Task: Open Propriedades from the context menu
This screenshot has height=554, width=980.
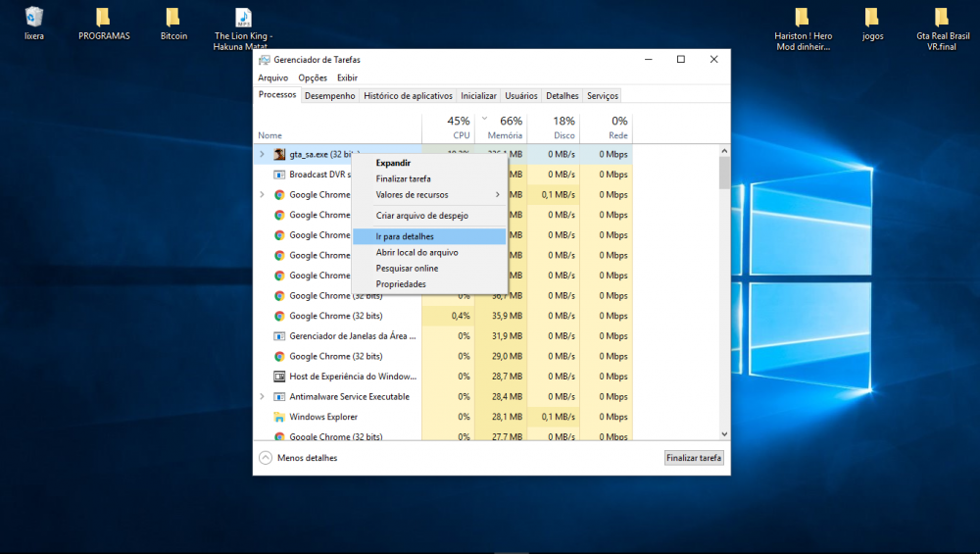Action: tap(429, 284)
